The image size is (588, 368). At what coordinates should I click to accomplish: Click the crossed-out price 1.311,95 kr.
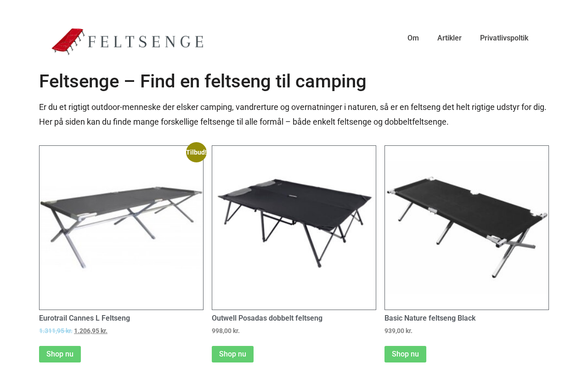(56, 331)
